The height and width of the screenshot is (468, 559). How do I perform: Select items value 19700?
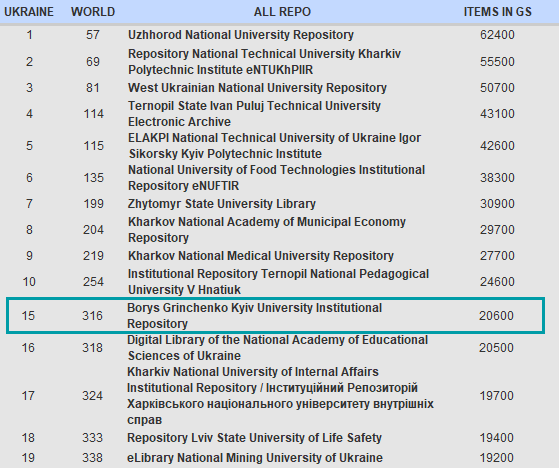click(x=496, y=396)
